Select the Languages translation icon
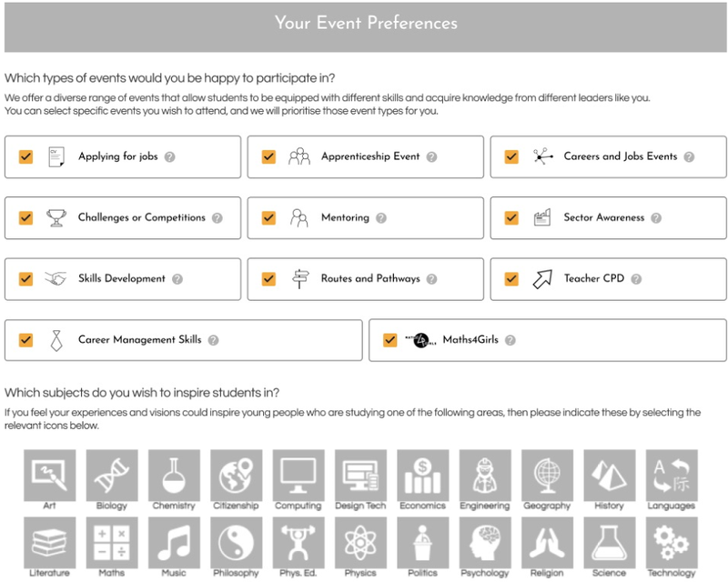The height and width of the screenshot is (582, 728). point(672,475)
